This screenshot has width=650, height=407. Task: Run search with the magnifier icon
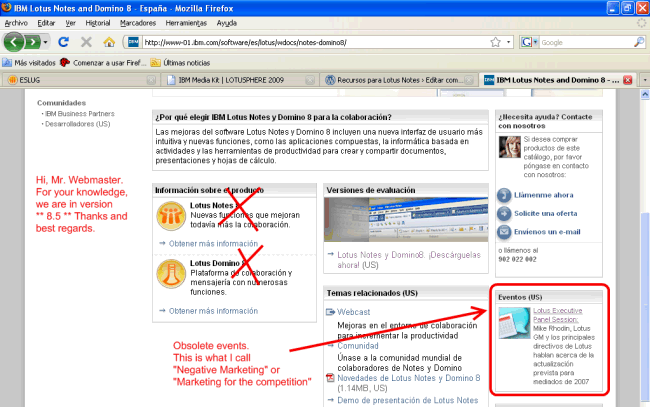click(x=639, y=42)
